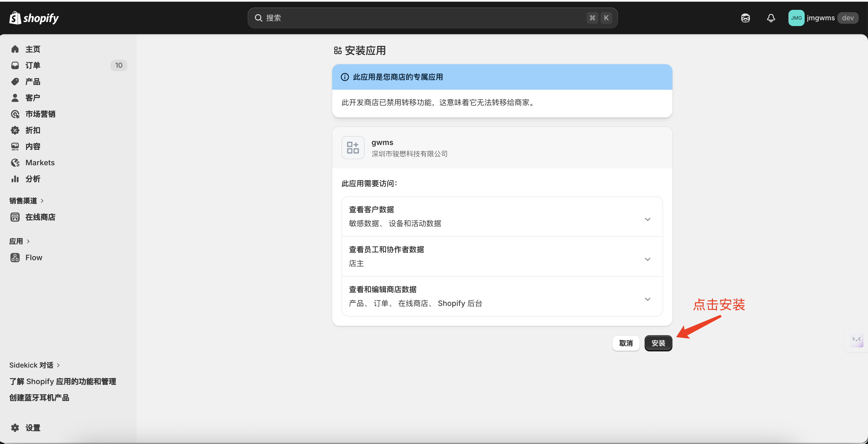Click the 产品 tag icon
This screenshot has height=444, width=868.
(x=15, y=82)
